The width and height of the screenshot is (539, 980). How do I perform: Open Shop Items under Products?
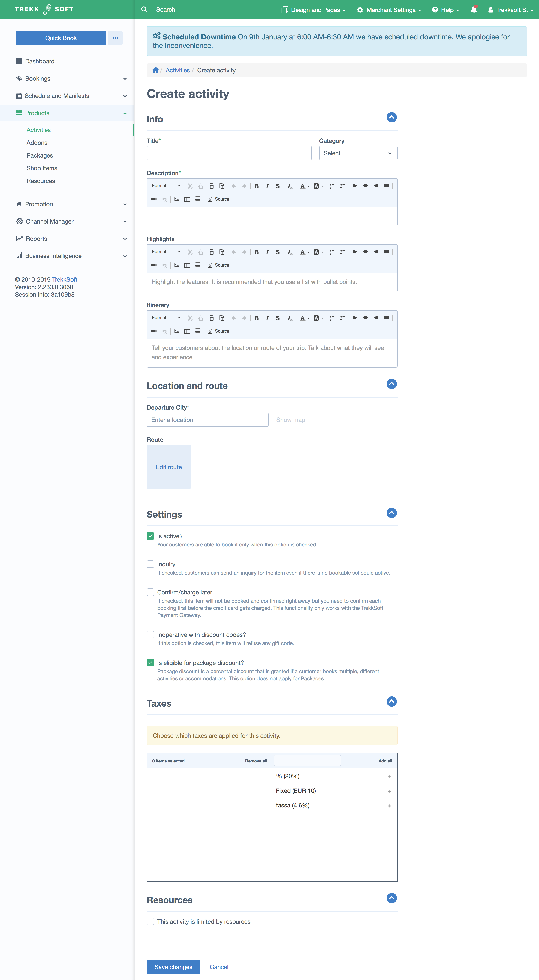point(42,168)
